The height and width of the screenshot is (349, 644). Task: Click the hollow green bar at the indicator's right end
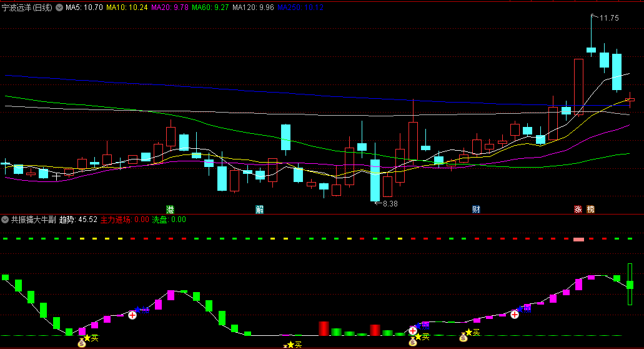(x=630, y=285)
